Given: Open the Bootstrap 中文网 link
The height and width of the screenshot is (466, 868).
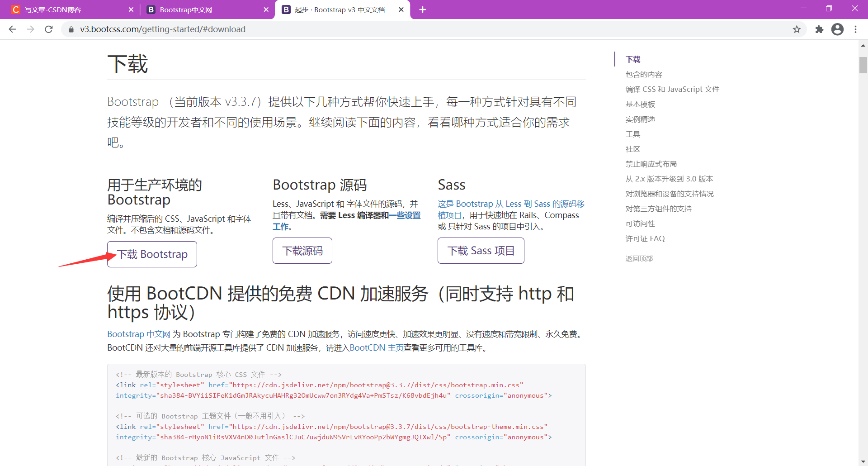Looking at the screenshot, I should click(x=139, y=334).
